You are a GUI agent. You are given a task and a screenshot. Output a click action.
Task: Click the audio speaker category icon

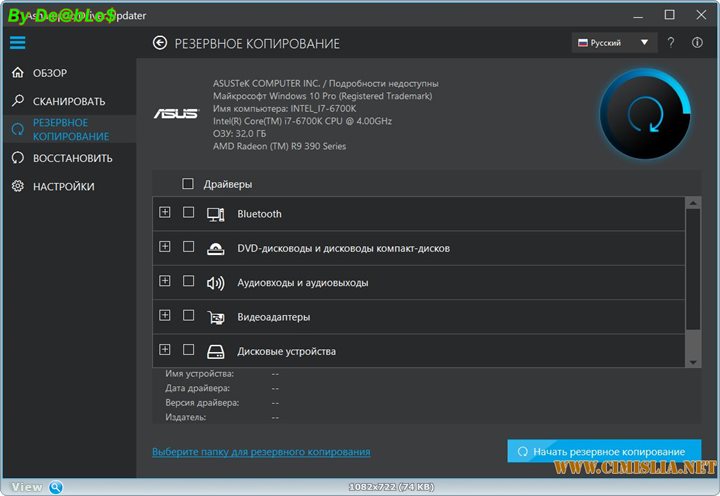tap(215, 283)
